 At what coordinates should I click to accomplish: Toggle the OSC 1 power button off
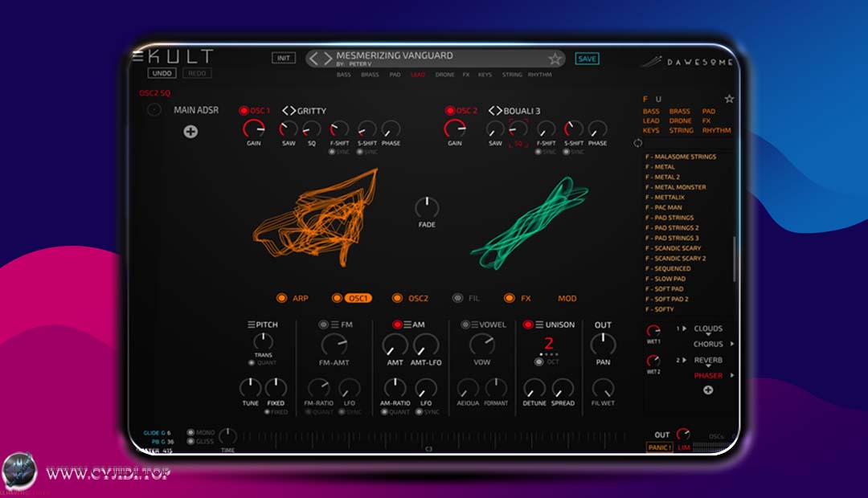tap(244, 111)
